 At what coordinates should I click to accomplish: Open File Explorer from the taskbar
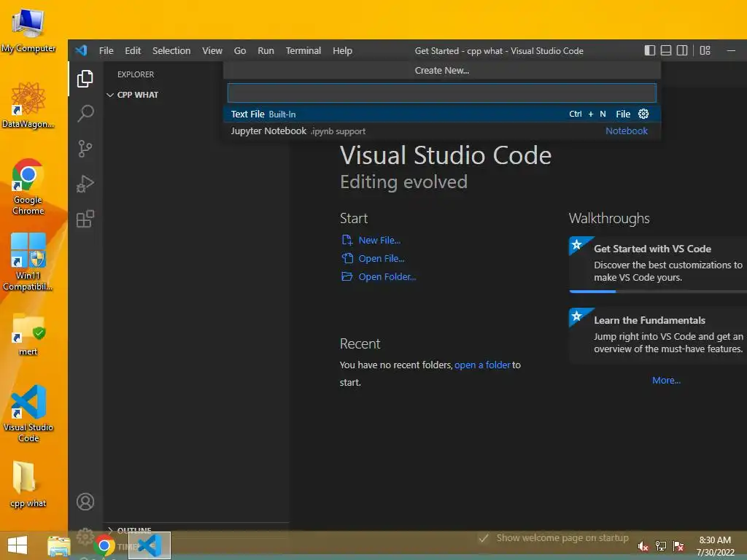[x=58, y=545]
